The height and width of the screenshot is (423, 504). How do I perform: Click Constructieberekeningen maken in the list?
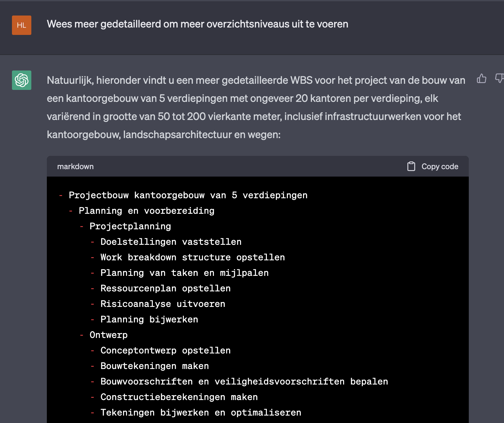click(179, 397)
